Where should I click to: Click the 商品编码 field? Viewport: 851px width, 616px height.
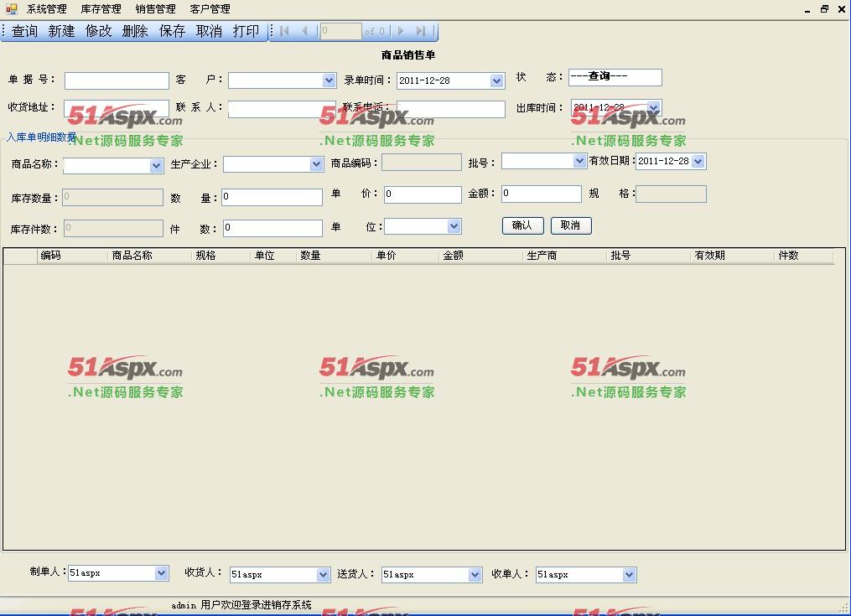click(422, 163)
